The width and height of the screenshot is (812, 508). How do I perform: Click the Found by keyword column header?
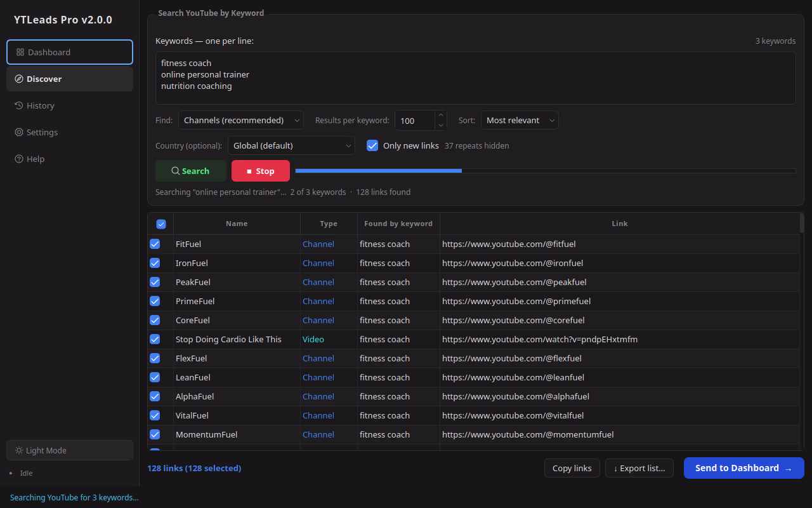pyautogui.click(x=398, y=224)
